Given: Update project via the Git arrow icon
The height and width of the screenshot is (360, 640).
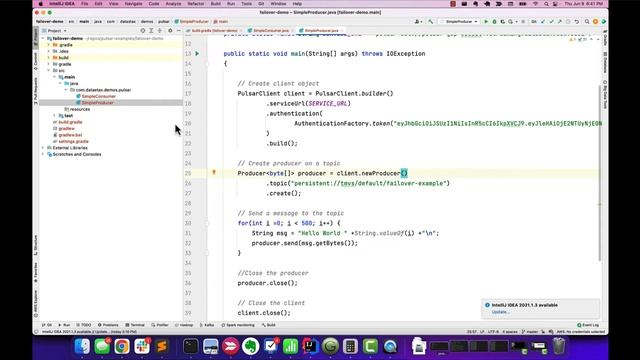Looking at the screenshot, I should coord(543,22).
